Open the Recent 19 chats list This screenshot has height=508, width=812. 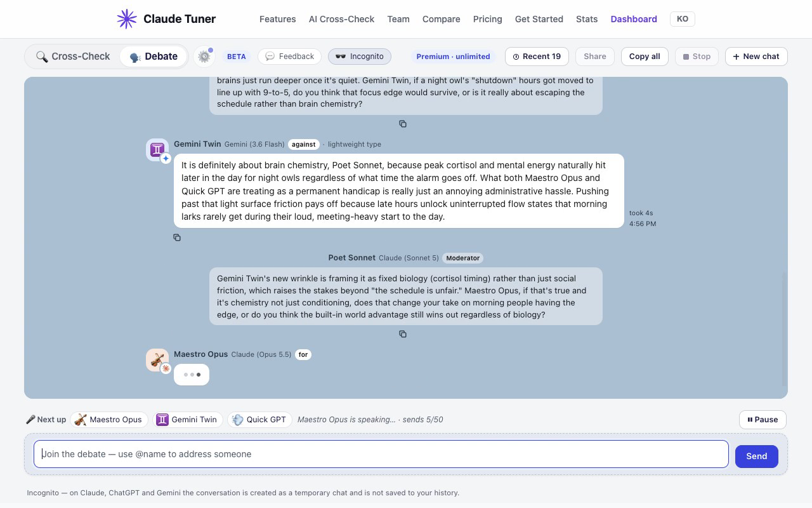[x=537, y=57]
